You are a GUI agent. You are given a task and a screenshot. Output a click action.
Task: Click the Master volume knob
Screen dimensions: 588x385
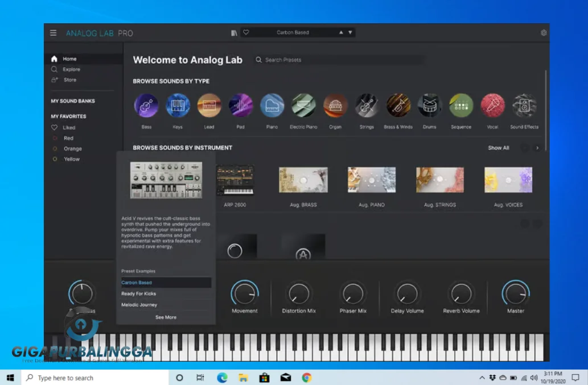pyautogui.click(x=516, y=293)
